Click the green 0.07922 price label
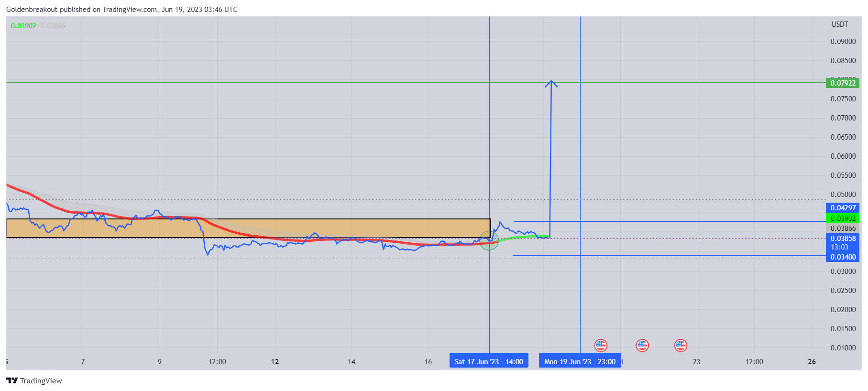The image size is (868, 391). click(843, 83)
